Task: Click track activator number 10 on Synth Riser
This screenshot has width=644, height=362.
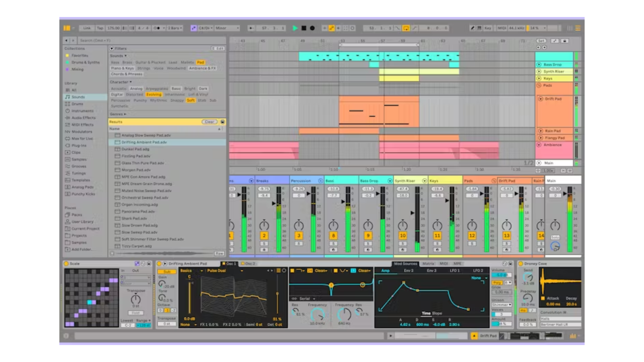Action: pos(403,236)
